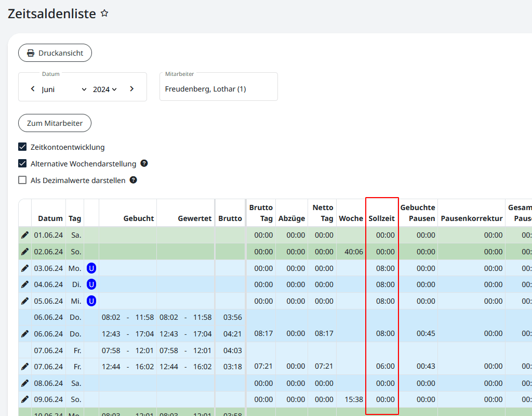Click the pencil edit icon for 01.06.24

pos(25,235)
